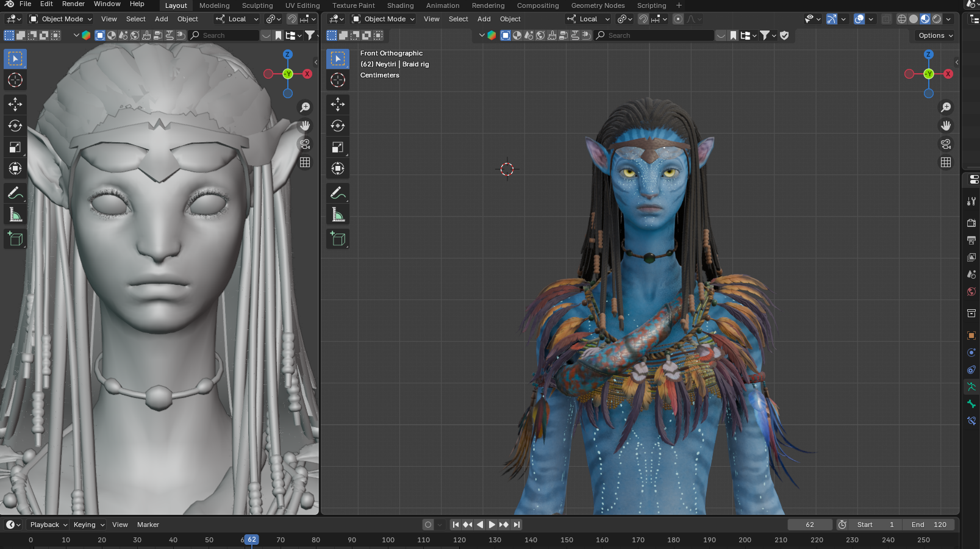Toggle the gizmo display in right viewport

tap(832, 19)
